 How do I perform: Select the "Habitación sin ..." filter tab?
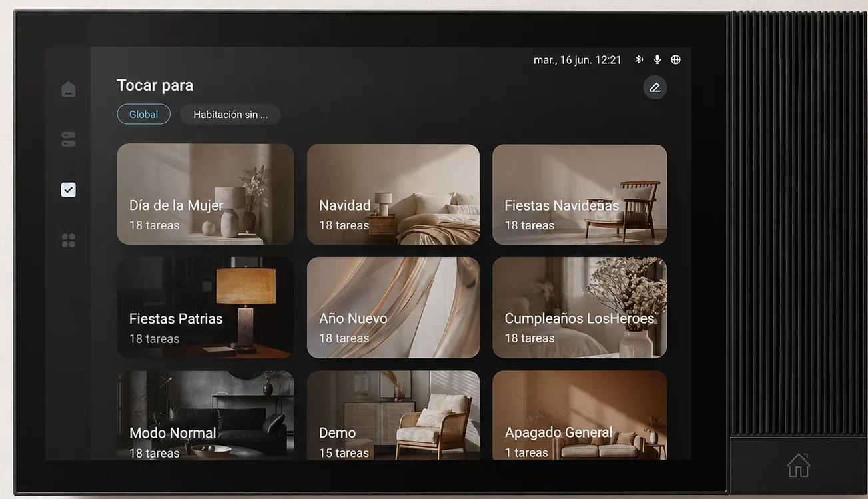pos(230,114)
